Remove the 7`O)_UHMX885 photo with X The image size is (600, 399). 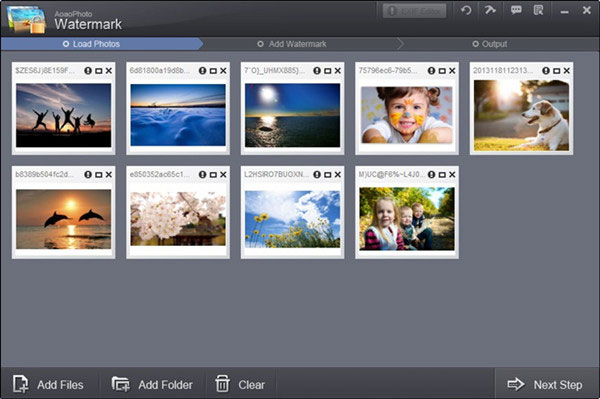pyautogui.click(x=338, y=71)
